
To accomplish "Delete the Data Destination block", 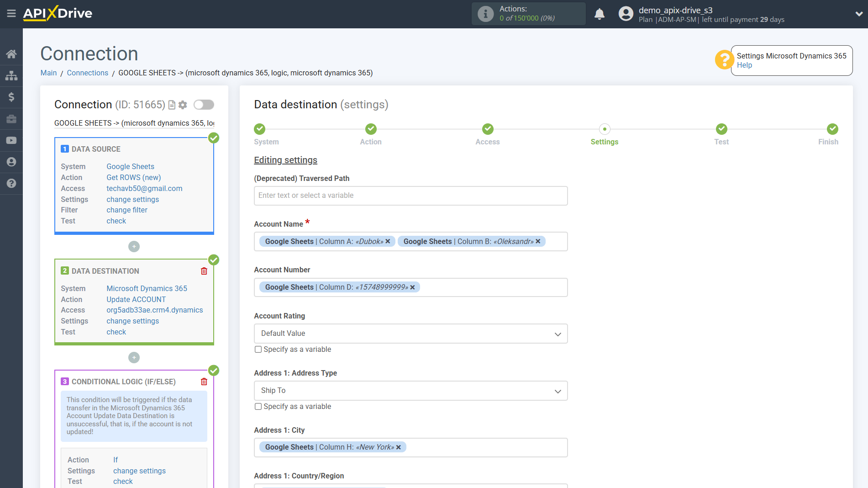I will coord(204,271).
